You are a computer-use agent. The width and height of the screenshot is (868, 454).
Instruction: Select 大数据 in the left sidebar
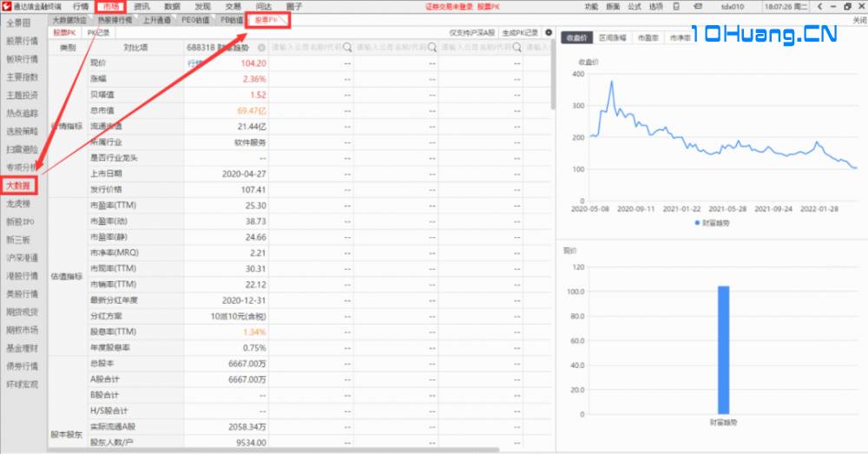18,186
